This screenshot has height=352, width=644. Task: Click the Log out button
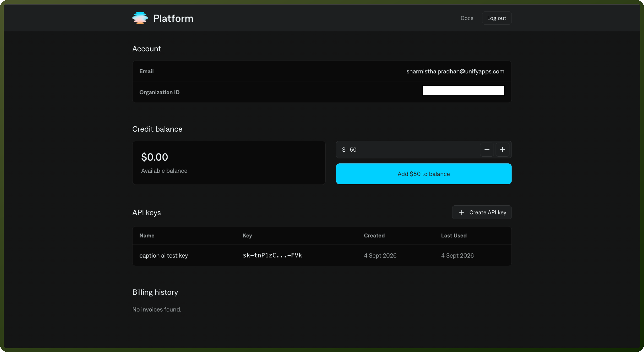pyautogui.click(x=496, y=18)
